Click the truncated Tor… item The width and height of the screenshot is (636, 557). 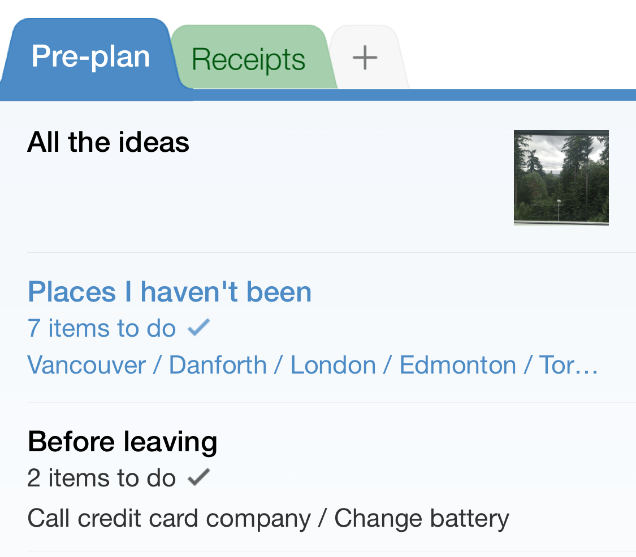tap(568, 365)
